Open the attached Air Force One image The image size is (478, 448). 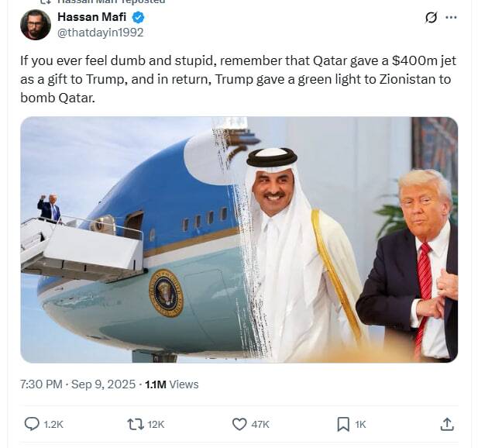pos(239,240)
